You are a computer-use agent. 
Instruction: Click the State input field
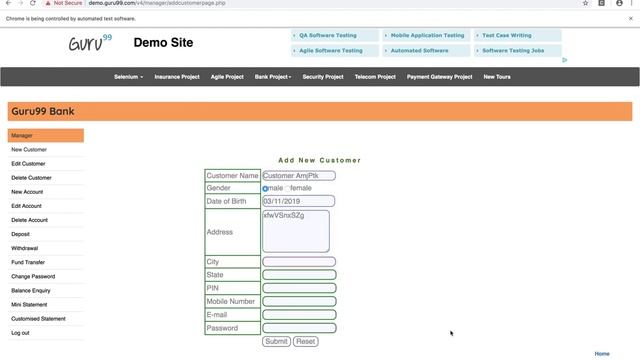299,275
